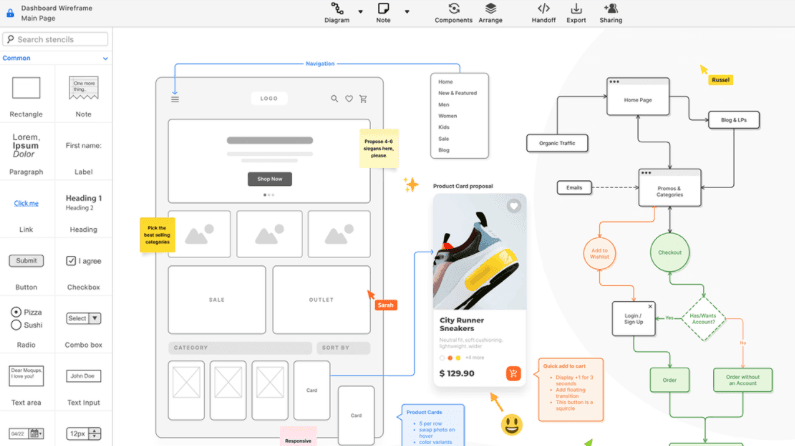Open the Diagram tool
The image size is (795, 446).
(x=337, y=13)
